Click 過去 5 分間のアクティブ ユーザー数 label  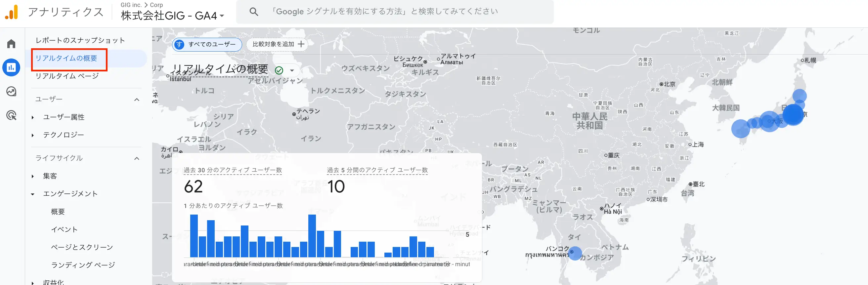[377, 170]
